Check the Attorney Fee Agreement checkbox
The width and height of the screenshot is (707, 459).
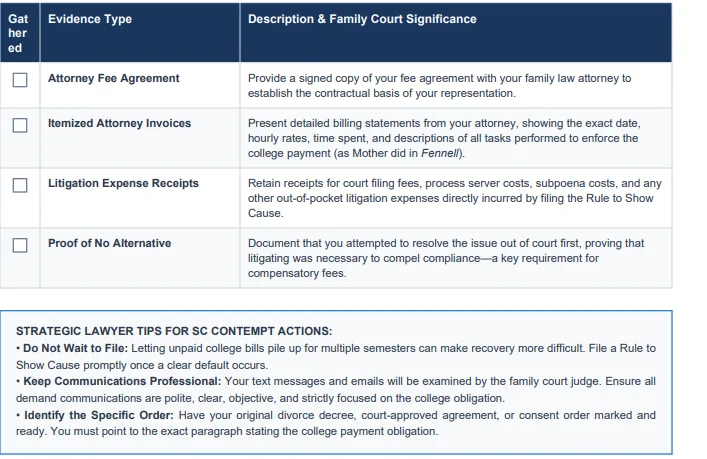tap(20, 80)
